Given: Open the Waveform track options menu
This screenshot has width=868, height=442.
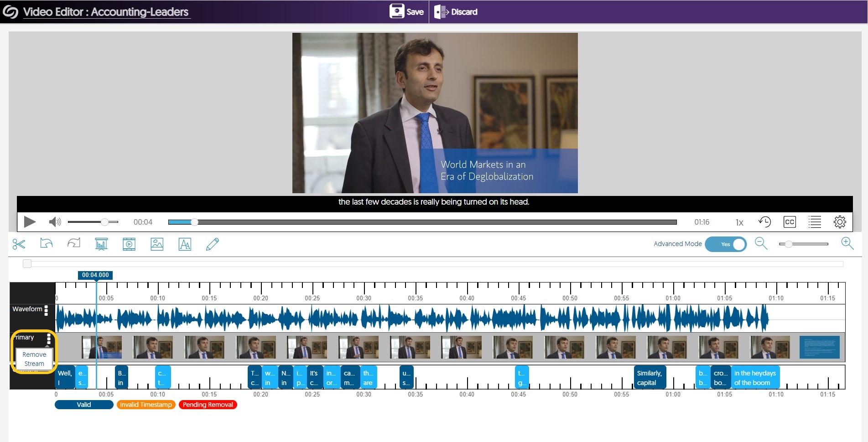Looking at the screenshot, I should click(46, 310).
